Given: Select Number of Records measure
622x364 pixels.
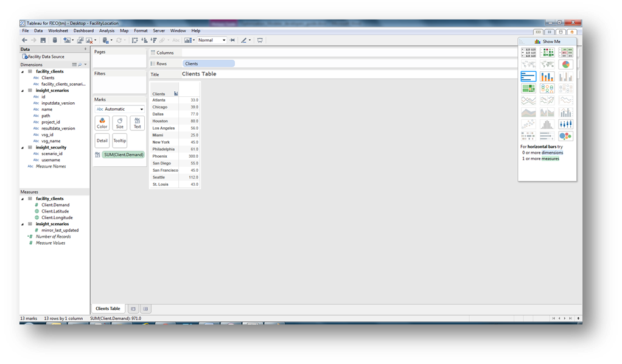Looking at the screenshot, I should click(53, 237).
